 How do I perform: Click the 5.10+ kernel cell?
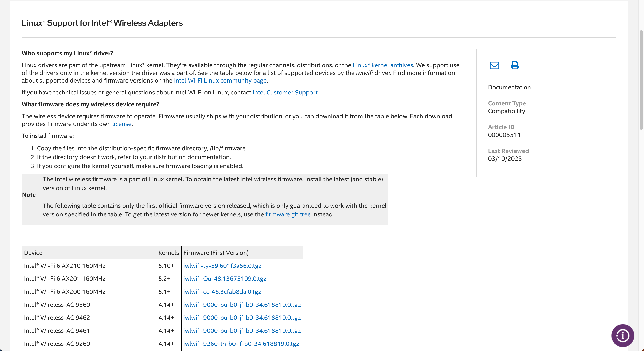click(169, 266)
